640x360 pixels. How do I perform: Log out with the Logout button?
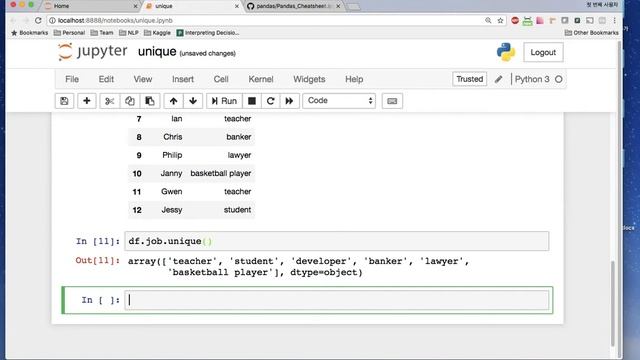[x=543, y=52]
